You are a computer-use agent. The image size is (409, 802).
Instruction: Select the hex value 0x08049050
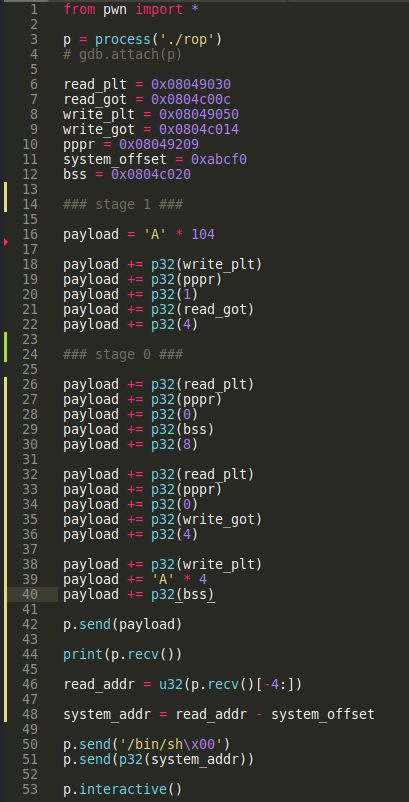198,114
